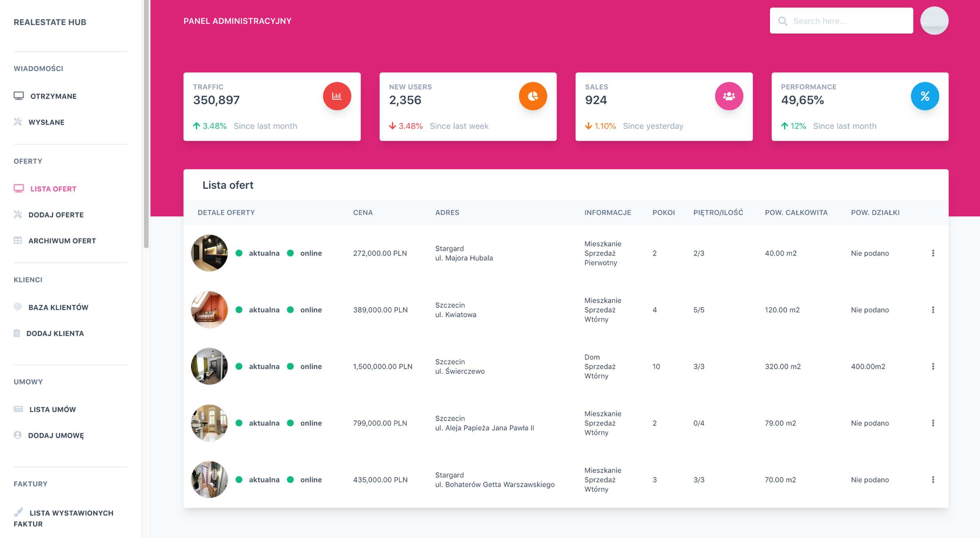
Task: Expand actions for the 1,500,000 PLN listing
Action: (934, 366)
